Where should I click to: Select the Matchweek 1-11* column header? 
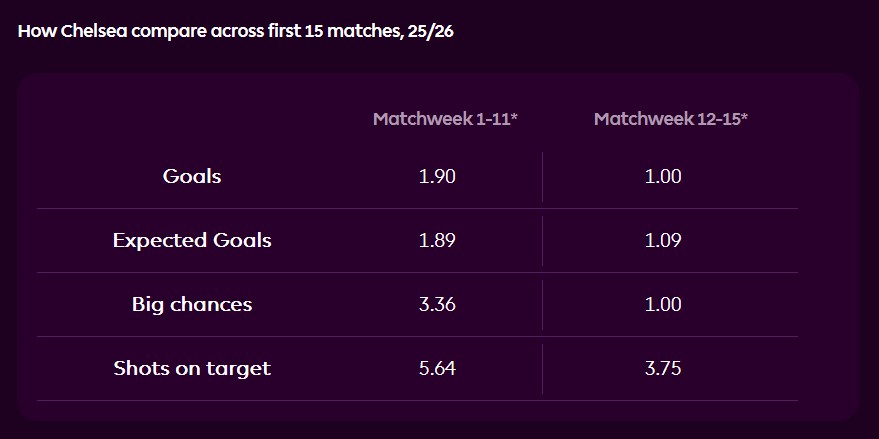[445, 119]
